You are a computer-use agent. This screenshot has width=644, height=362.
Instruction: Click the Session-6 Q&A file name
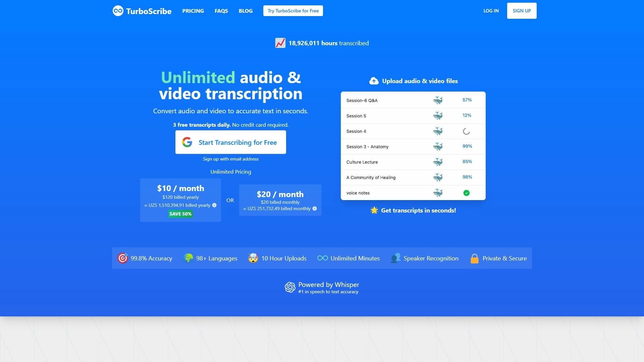362,101
